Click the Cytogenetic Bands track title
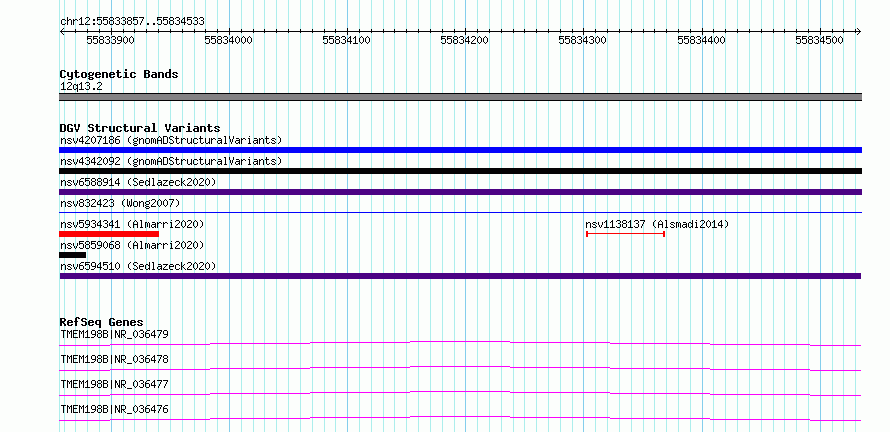Image resolution: width=890 pixels, height=432 pixels. [x=119, y=74]
